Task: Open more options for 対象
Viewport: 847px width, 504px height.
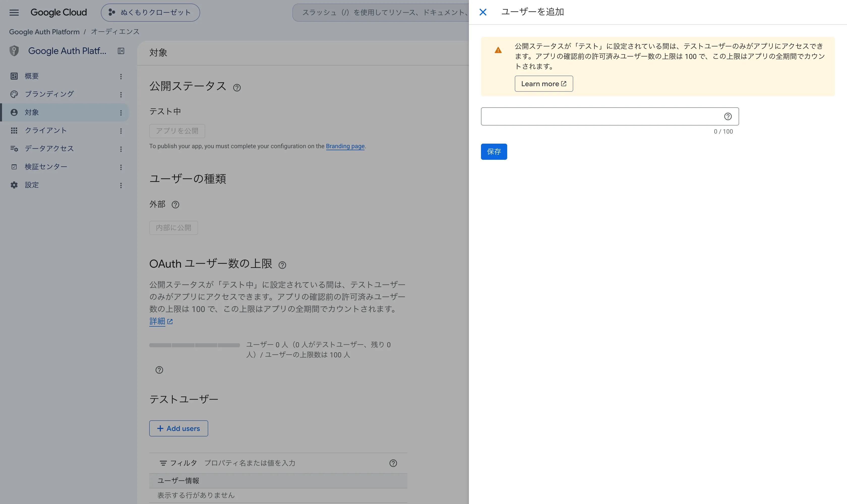Action: pyautogui.click(x=121, y=113)
